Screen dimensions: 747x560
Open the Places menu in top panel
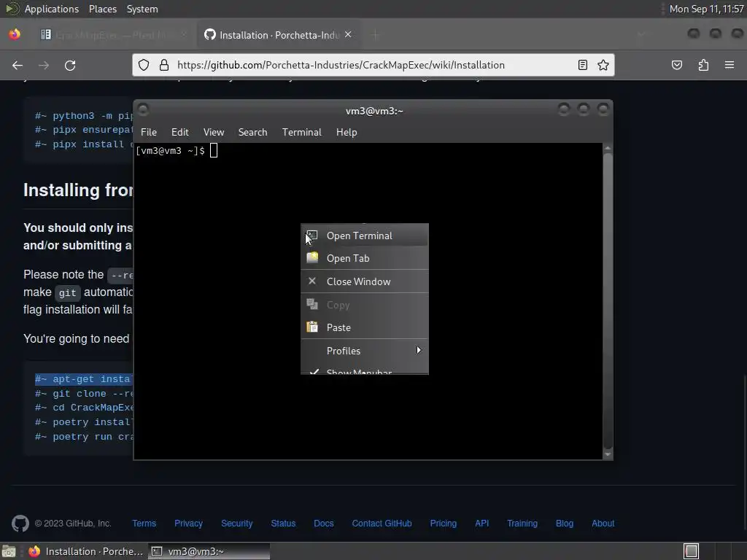[103, 9]
